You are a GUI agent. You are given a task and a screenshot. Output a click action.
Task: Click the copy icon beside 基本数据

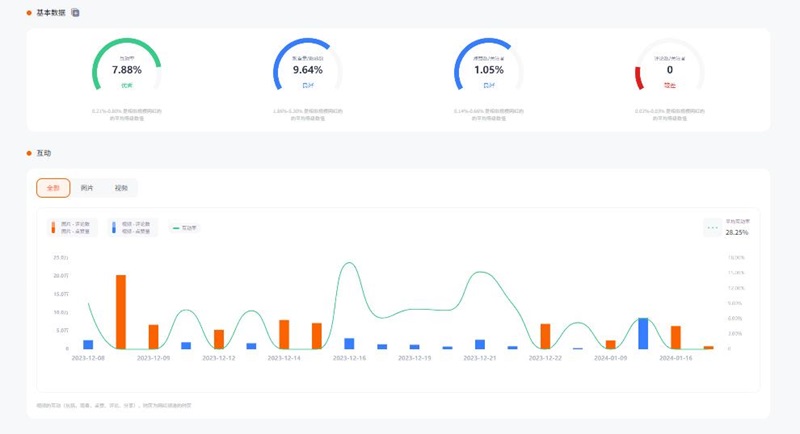pos(75,13)
